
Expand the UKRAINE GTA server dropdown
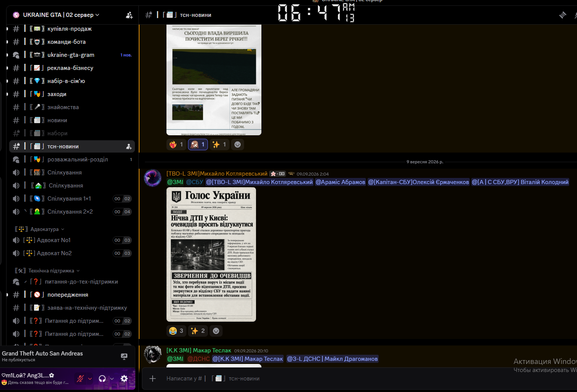tap(97, 15)
